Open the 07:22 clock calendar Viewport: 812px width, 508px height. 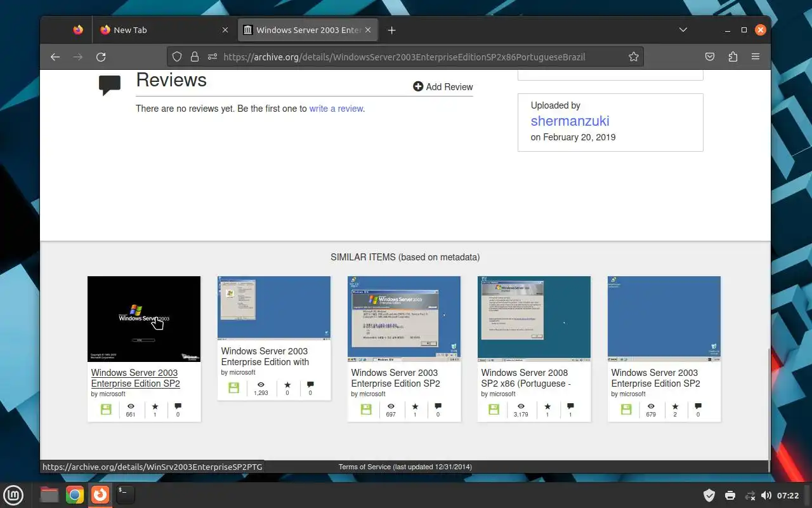pos(788,495)
